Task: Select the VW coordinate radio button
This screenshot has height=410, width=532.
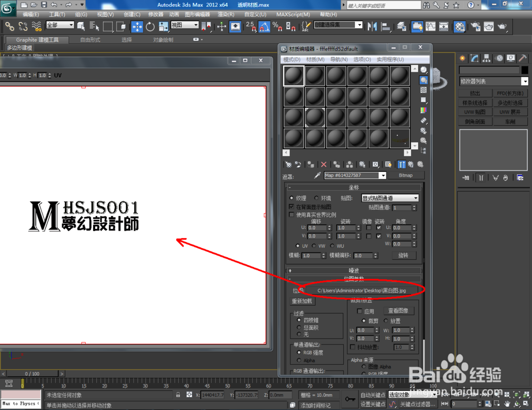Action: point(314,245)
